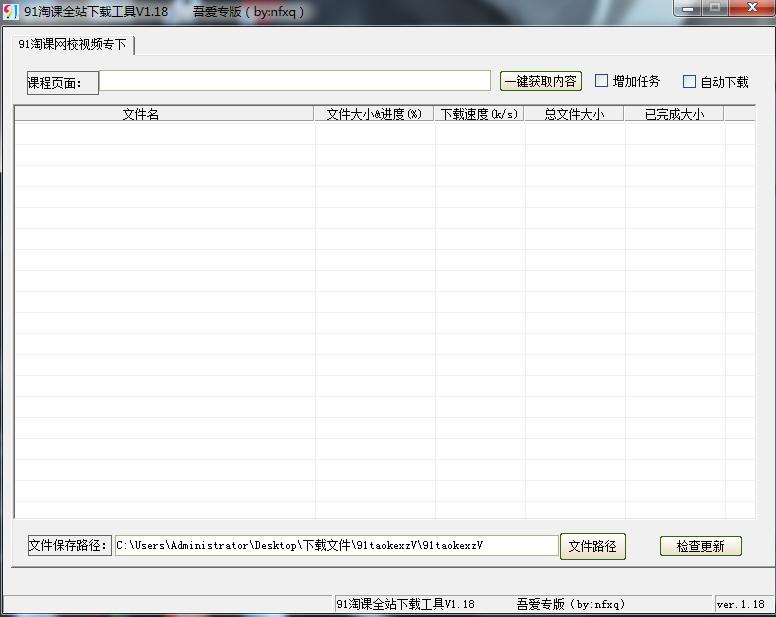Click the 课程页面: label
The width and height of the screenshot is (776, 617).
(63, 83)
